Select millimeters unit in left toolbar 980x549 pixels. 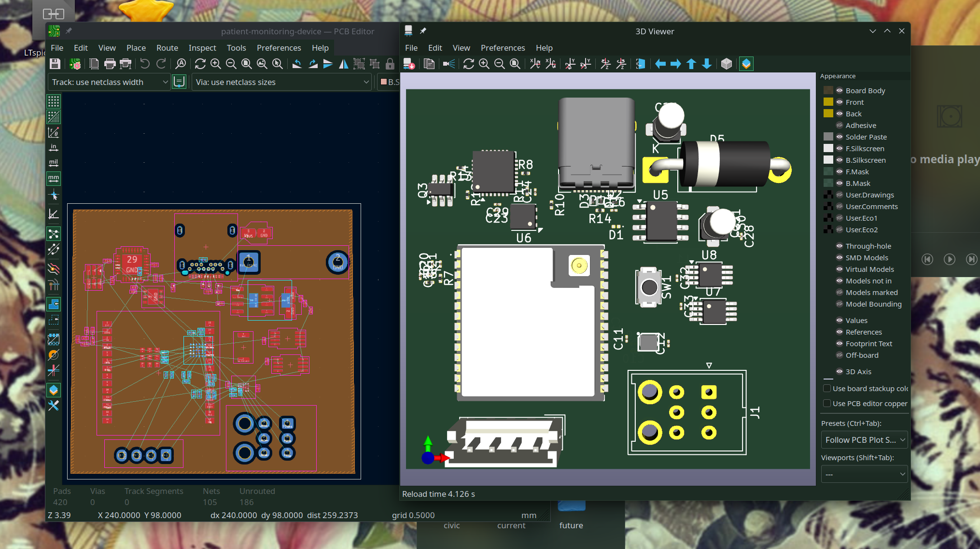[x=54, y=179]
